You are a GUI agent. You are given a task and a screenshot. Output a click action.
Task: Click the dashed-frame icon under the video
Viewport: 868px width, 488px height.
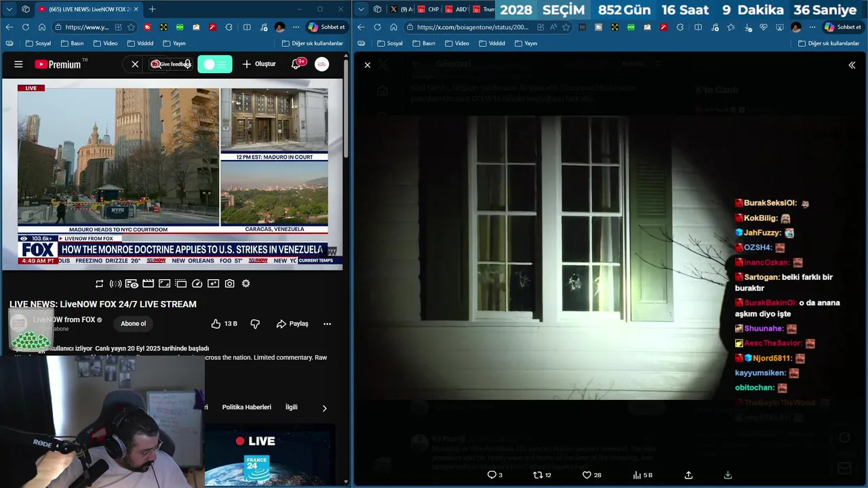point(180,283)
